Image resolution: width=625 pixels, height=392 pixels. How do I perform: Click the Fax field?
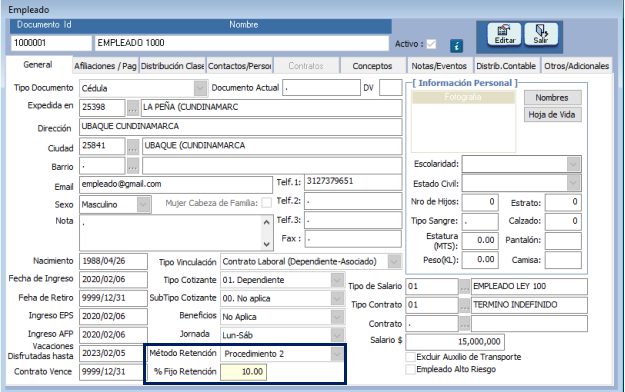(x=353, y=239)
